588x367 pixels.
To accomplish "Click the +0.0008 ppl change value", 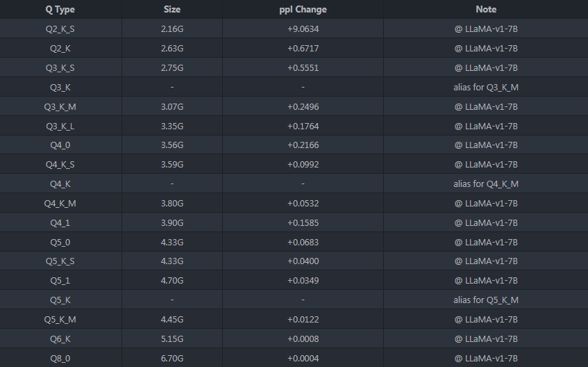I will coord(303,339).
